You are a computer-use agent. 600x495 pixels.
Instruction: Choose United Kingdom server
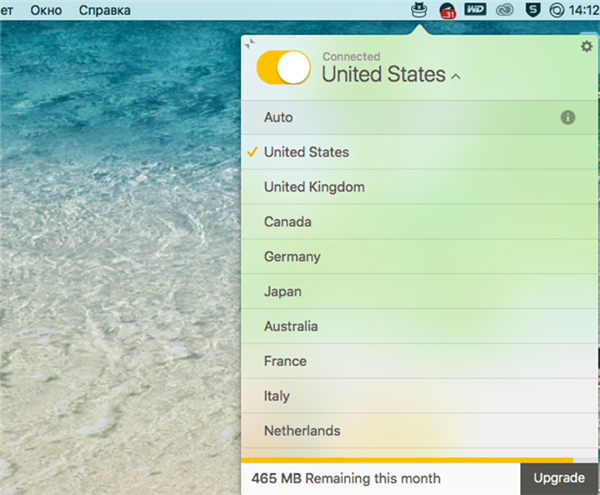coord(419,187)
